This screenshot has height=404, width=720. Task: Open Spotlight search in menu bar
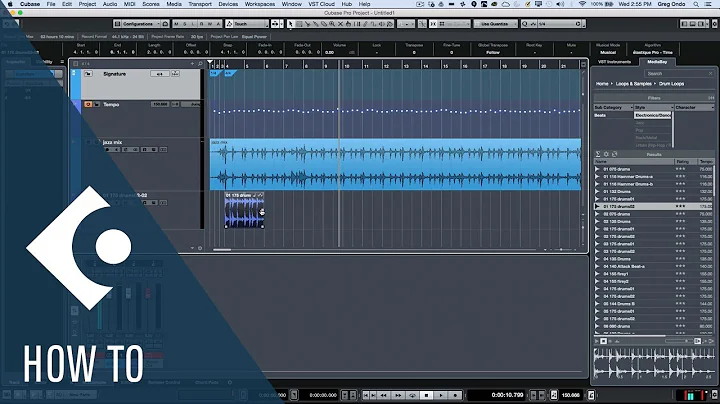tap(696, 4)
